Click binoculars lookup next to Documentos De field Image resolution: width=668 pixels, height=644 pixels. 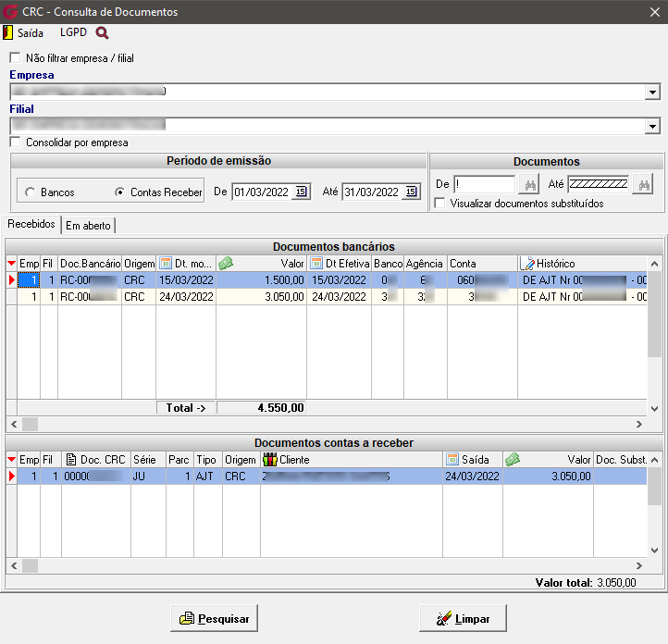[x=530, y=185]
